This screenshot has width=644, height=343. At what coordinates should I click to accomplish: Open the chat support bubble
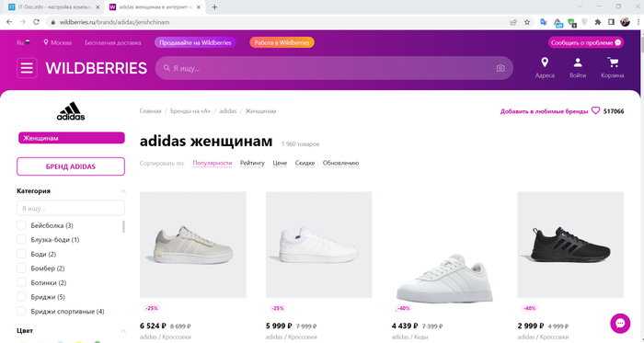620,323
